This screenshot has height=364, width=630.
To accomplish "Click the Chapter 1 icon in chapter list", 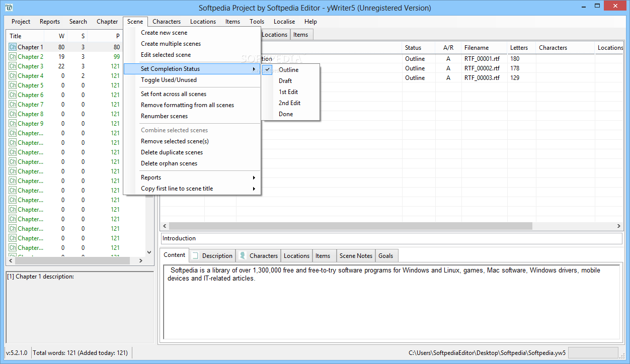I will click(x=13, y=47).
